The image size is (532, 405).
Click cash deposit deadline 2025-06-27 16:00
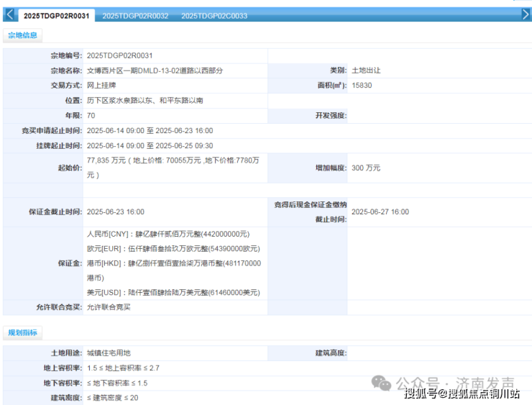pyautogui.click(x=380, y=211)
